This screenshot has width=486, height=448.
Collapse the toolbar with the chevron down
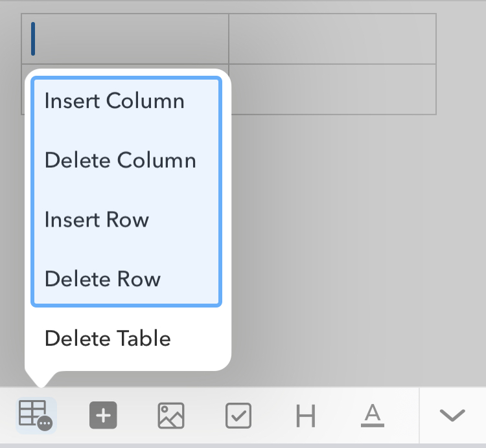click(452, 415)
